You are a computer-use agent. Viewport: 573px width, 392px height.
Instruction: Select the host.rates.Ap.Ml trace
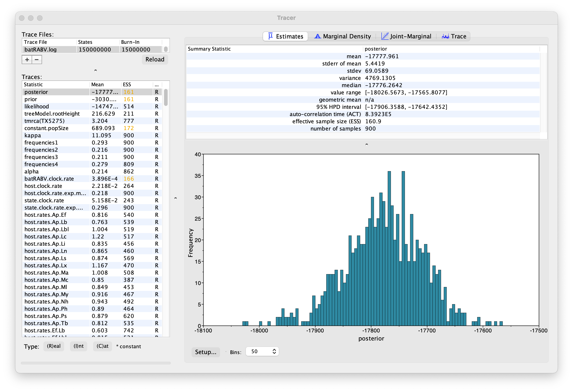(92, 287)
